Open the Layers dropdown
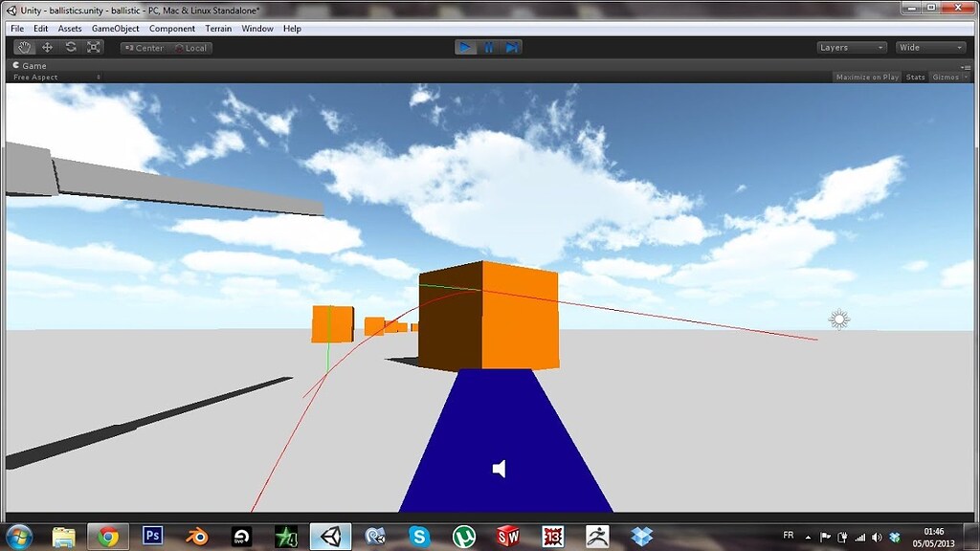This screenshot has height=551, width=980. click(x=850, y=46)
